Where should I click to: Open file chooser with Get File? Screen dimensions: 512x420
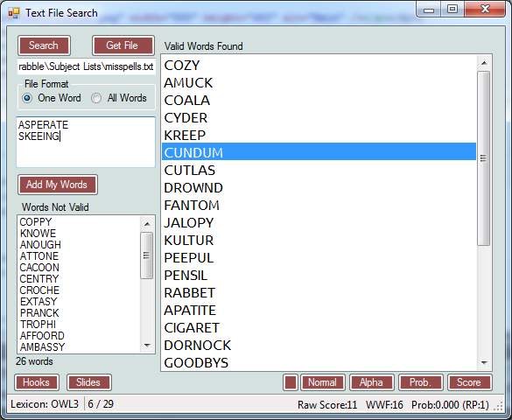pyautogui.click(x=123, y=45)
